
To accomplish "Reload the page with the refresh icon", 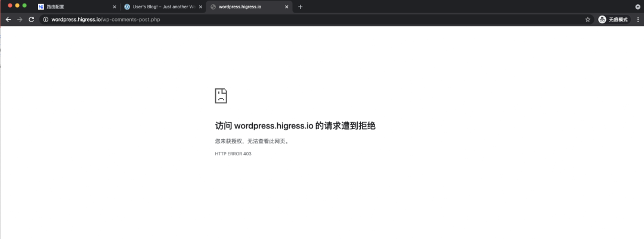I will click(x=31, y=19).
